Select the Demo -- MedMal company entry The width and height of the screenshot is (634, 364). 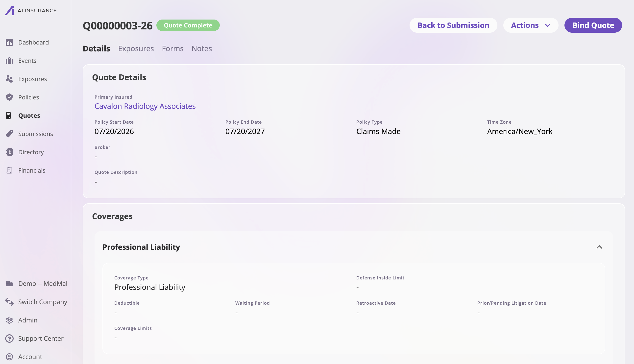43,283
